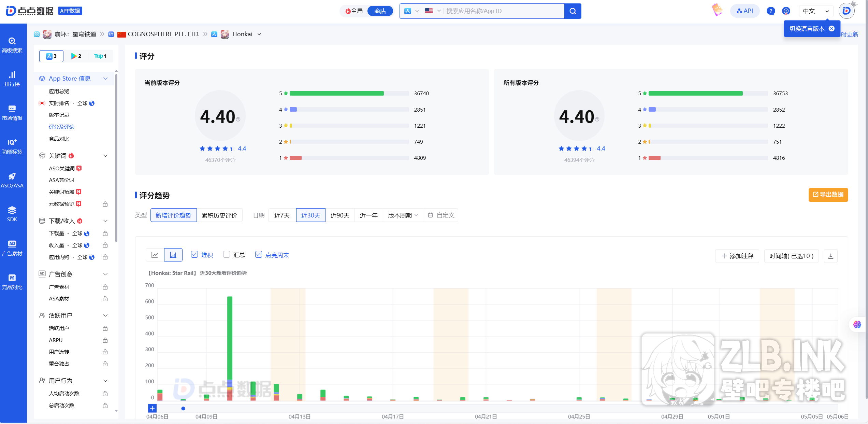868x424 pixels.
Task: Open 应用总览 menu item
Action: point(59,91)
